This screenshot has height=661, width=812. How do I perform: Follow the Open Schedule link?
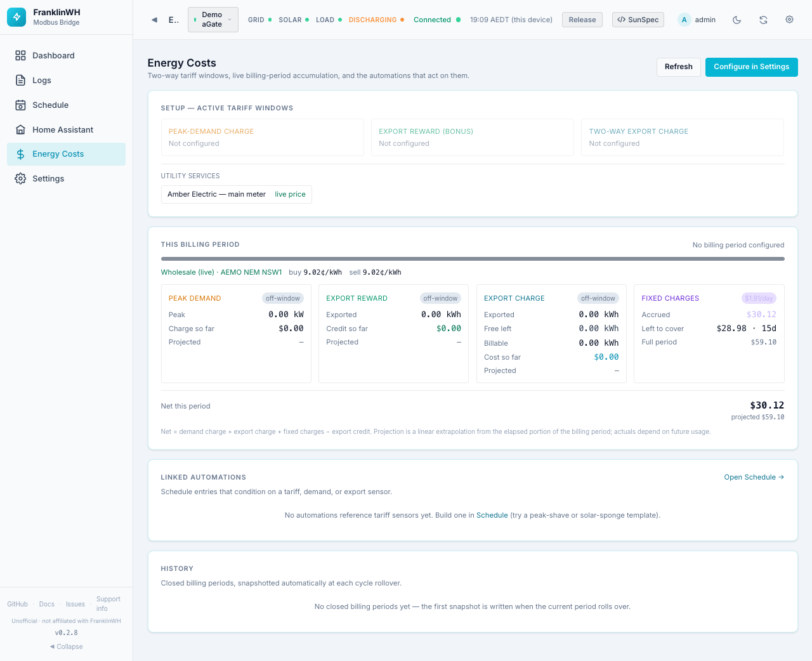click(754, 477)
